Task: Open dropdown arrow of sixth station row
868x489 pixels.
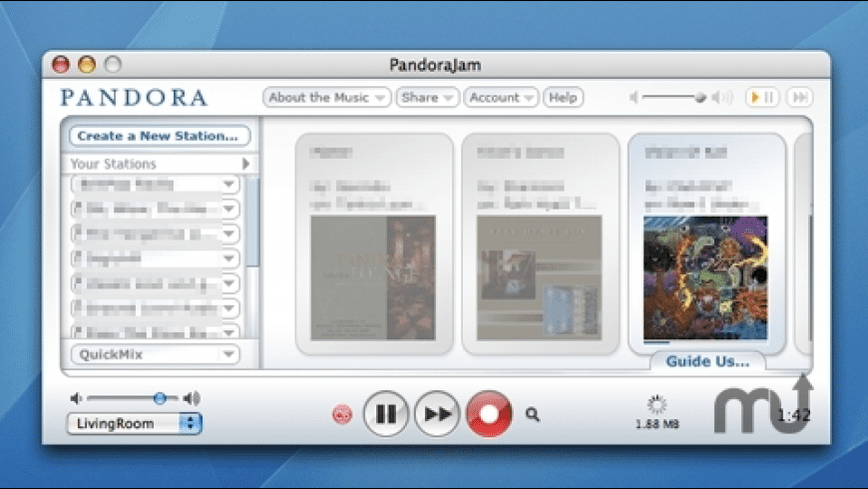Action: (x=228, y=308)
